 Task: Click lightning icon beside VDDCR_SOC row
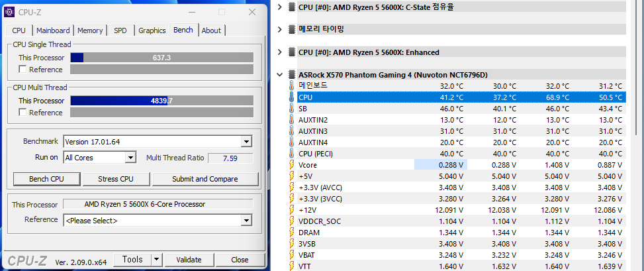pos(292,221)
